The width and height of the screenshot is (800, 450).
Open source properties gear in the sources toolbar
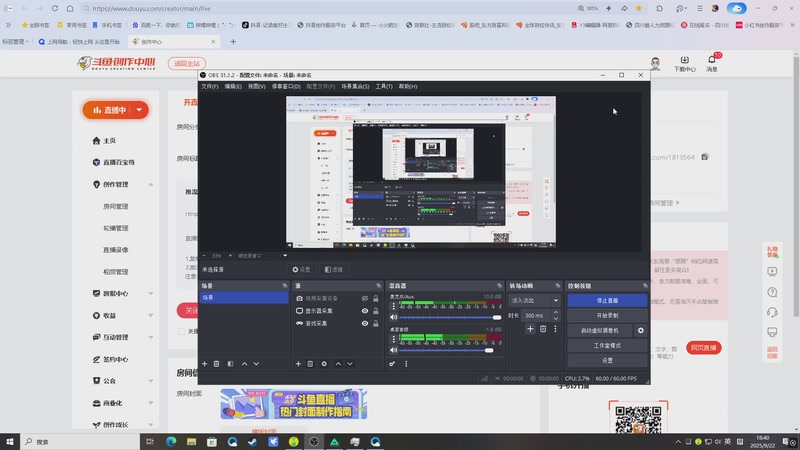coord(324,364)
